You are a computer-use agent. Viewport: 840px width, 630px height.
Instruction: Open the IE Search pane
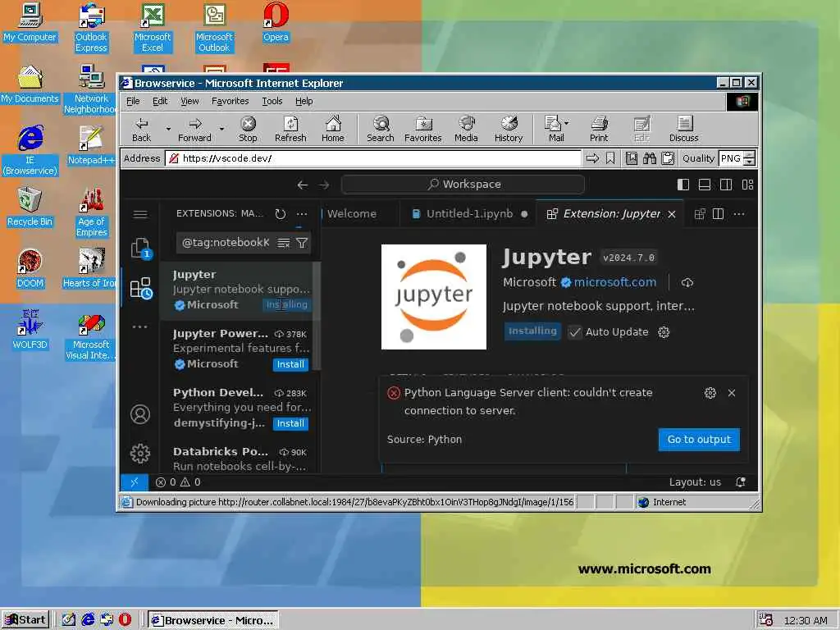(x=381, y=130)
